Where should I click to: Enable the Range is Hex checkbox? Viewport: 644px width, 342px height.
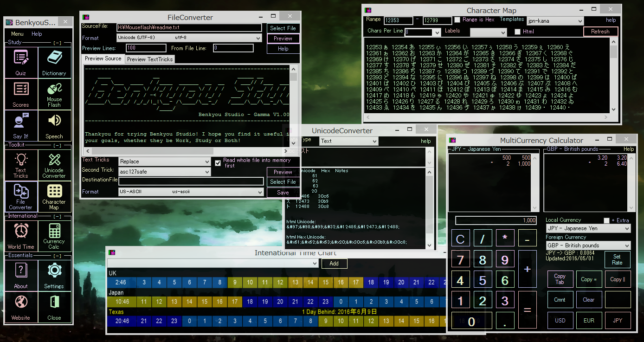pyautogui.click(x=457, y=20)
